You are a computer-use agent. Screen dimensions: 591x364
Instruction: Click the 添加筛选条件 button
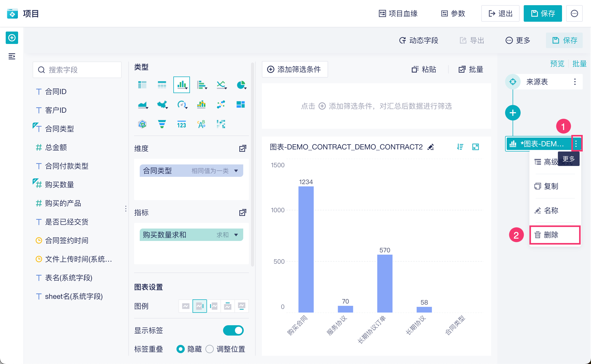tap(295, 69)
